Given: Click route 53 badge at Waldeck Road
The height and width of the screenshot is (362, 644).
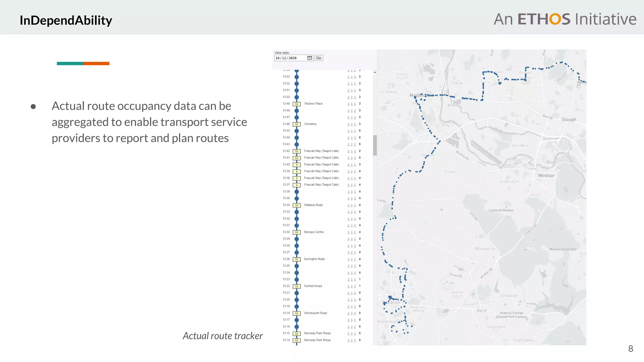Looking at the screenshot, I should pos(297,205).
